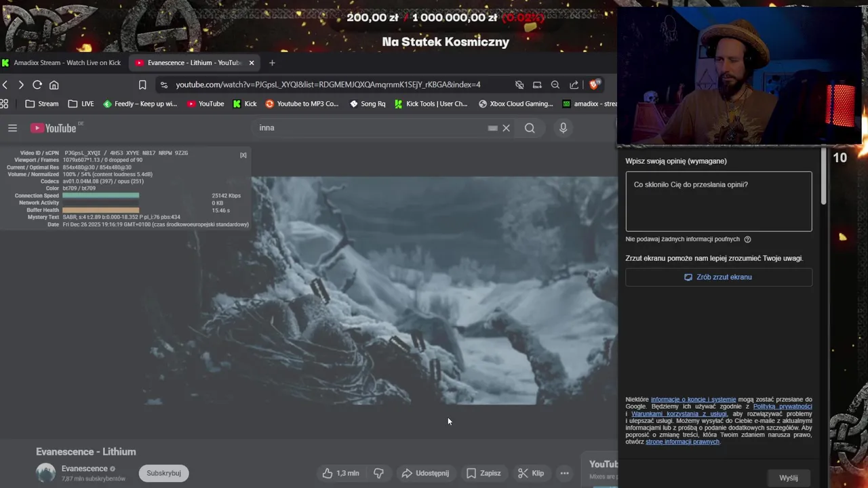Open the Stream bookmarks folder
Viewport: 868px width, 488px height.
41,104
